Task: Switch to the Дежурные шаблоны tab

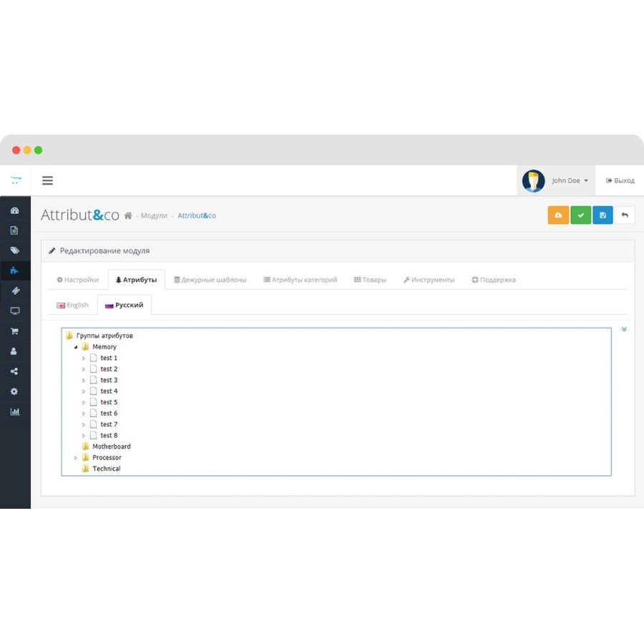Action: tap(210, 280)
